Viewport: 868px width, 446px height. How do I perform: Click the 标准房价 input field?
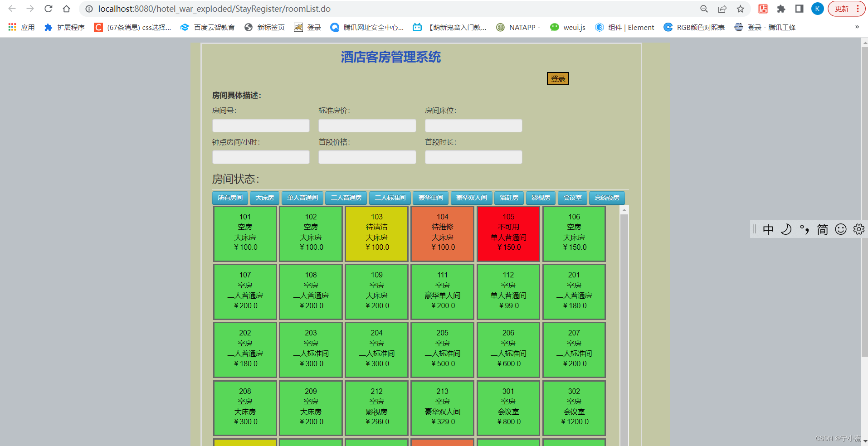[x=367, y=126]
